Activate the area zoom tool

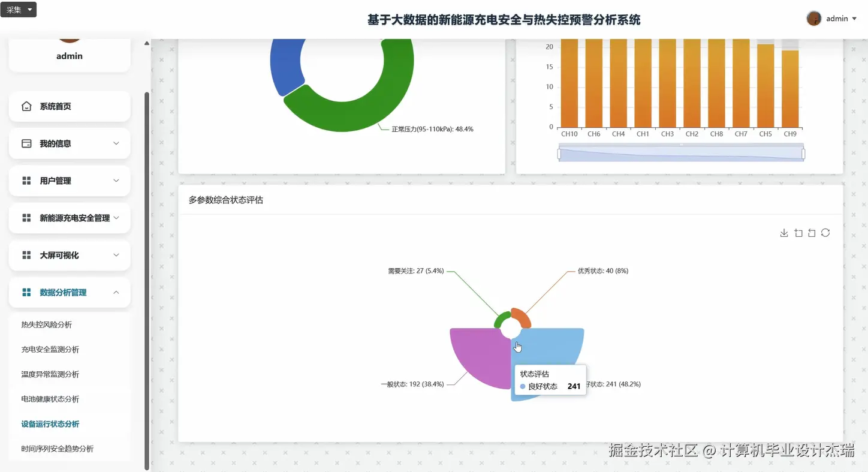pos(798,233)
